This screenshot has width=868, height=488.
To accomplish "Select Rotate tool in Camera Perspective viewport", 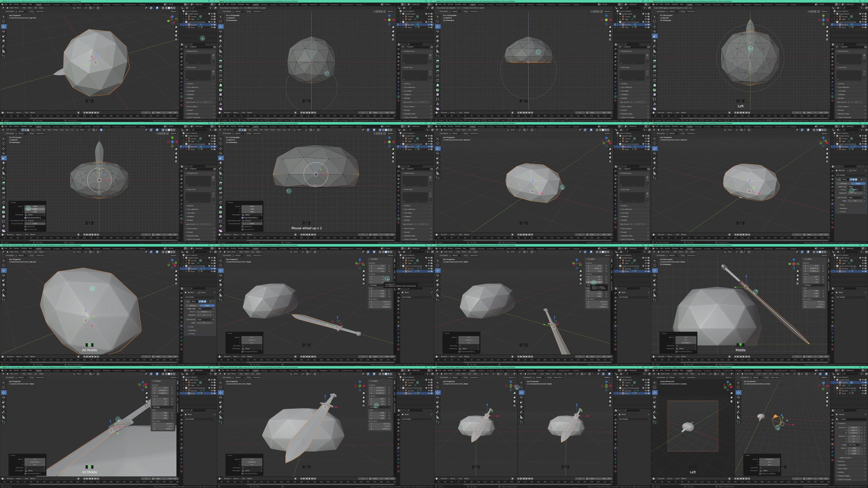I will [655, 397].
